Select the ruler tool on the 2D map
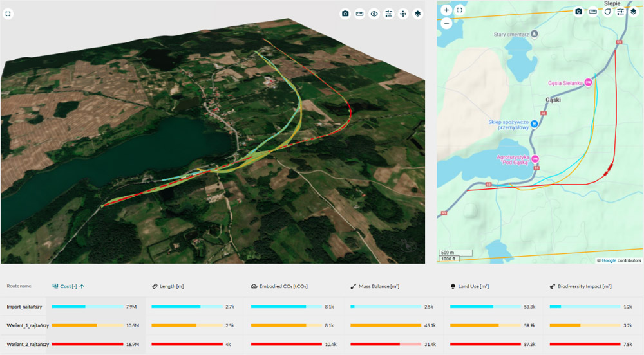 (592, 12)
